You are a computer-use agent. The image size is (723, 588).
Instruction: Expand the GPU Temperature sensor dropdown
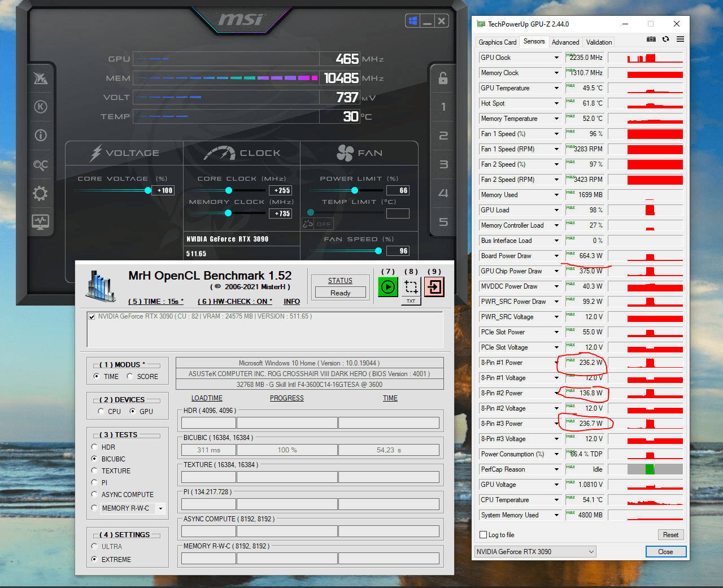point(556,88)
